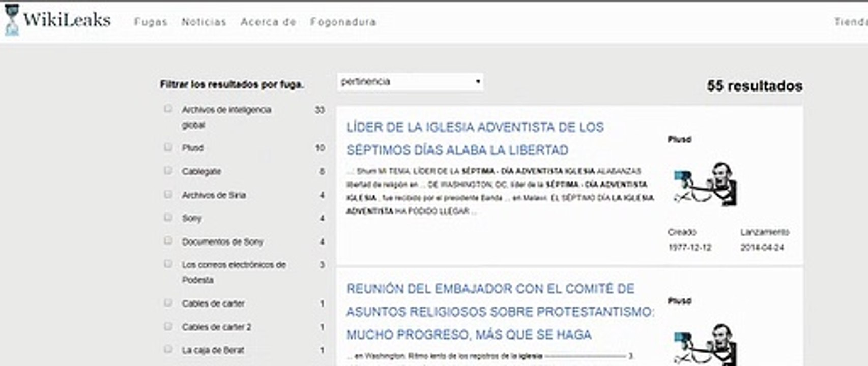Click the La caja de Berat label
This screenshot has height=366, width=868.
pos(213,350)
